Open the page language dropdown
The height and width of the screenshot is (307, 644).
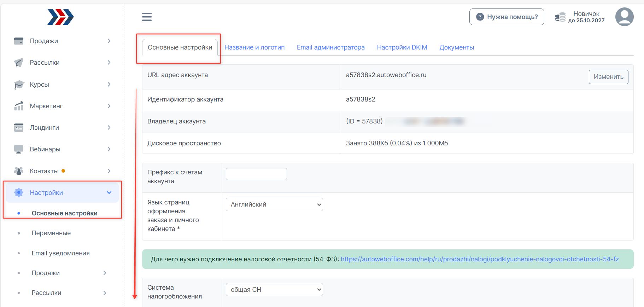tap(274, 204)
